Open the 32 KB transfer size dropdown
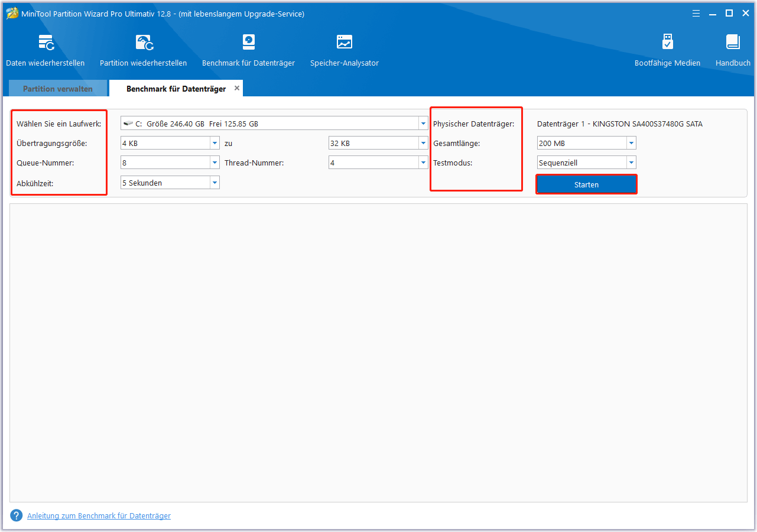757x532 pixels. click(423, 144)
